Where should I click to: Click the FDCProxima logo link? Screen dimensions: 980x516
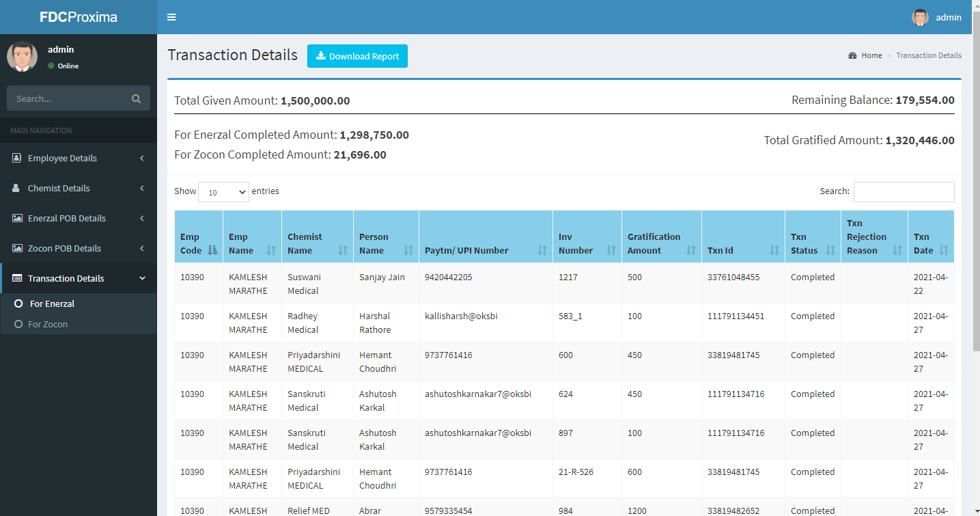tap(79, 17)
